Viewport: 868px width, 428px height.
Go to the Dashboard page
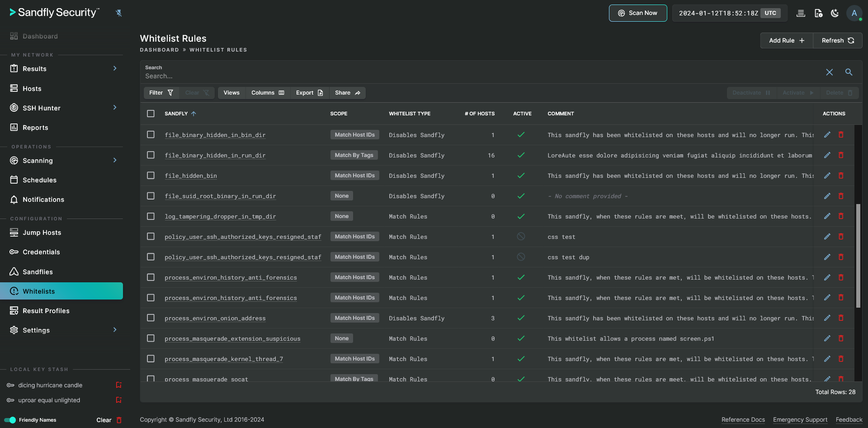tap(40, 36)
